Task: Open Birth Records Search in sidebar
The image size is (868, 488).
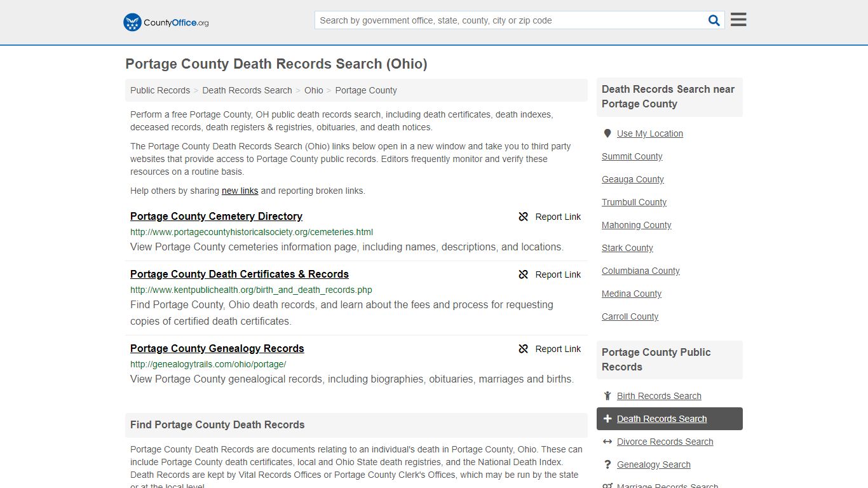Action: pos(659,396)
